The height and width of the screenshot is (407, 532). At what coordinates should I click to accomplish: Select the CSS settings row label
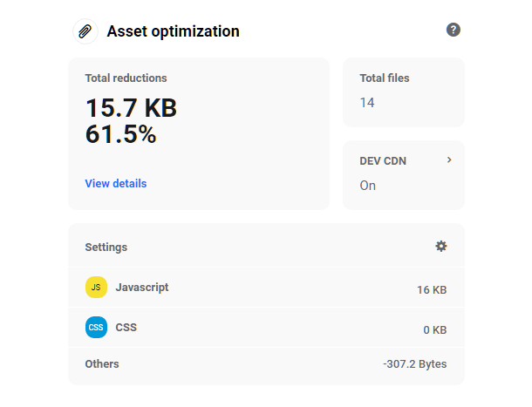pyautogui.click(x=126, y=328)
